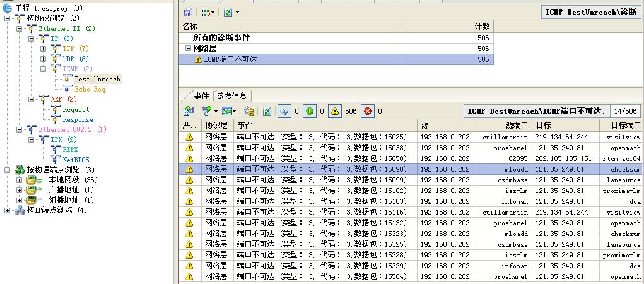644x284 pixels.
Task: Select the 所有的诊断事件 row
Action: pyautogui.click(x=336, y=38)
